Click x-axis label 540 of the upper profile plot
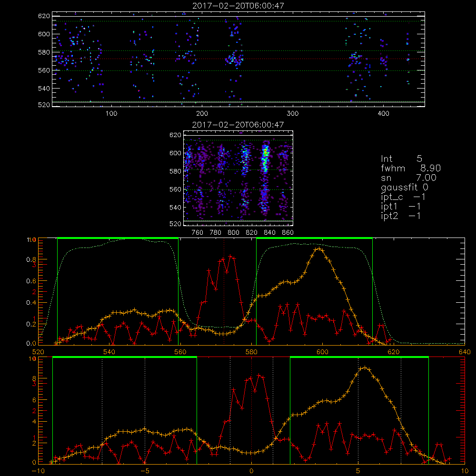This screenshot has width=476, height=476. pyautogui.click(x=109, y=352)
